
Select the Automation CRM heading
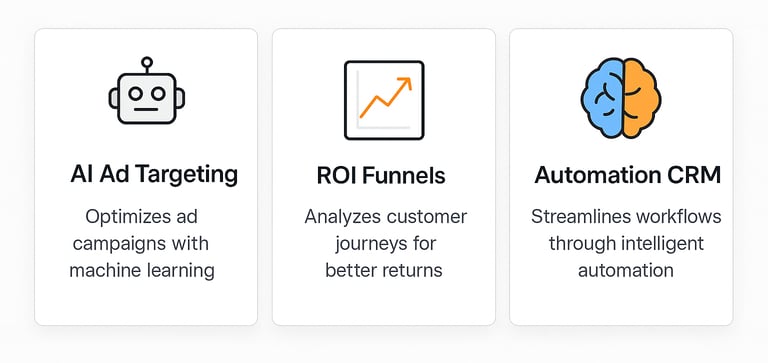coord(627,175)
